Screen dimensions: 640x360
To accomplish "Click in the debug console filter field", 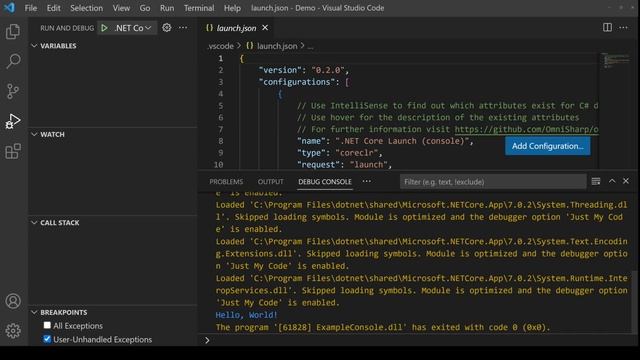I will coord(493,182).
